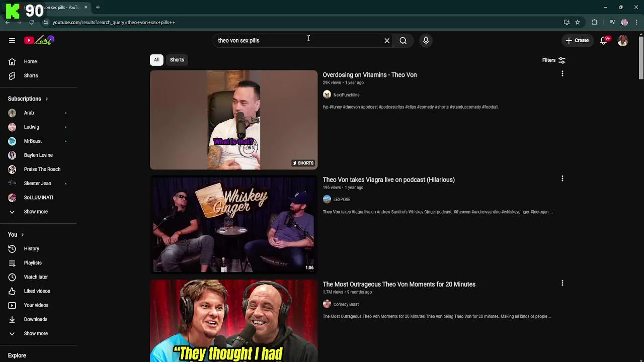Viewport: 644px width, 362px height.
Task: Select the All filter chip
Action: (156, 60)
